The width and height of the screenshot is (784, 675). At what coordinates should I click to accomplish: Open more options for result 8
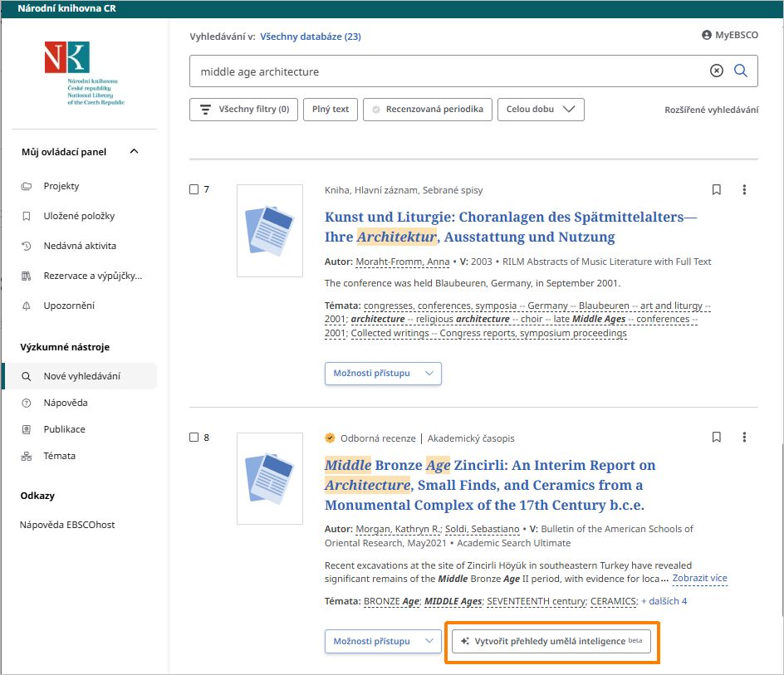point(744,438)
